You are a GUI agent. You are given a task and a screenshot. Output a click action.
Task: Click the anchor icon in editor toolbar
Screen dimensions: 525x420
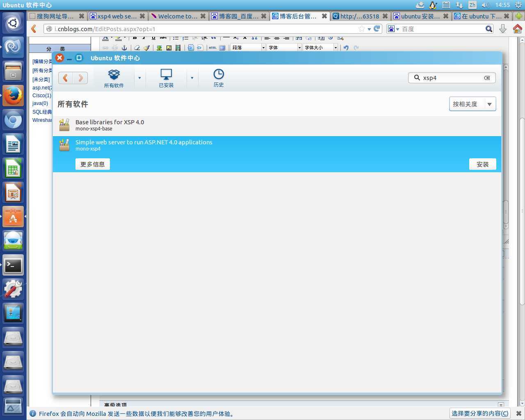point(124,48)
